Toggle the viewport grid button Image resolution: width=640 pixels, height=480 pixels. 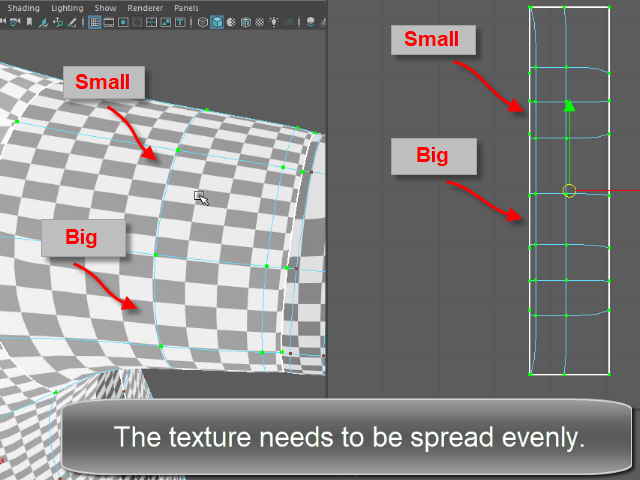94,21
